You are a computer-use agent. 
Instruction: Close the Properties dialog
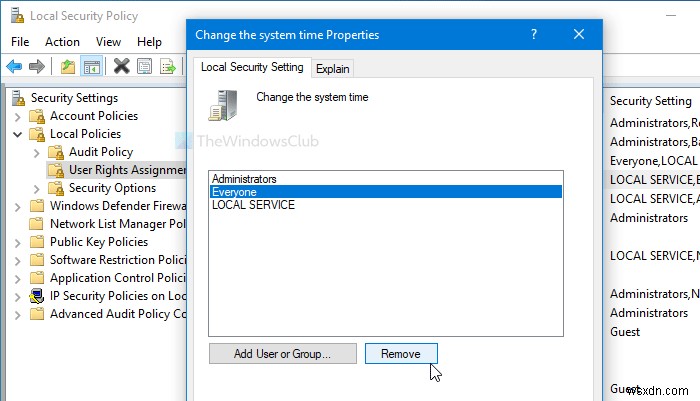coord(579,34)
